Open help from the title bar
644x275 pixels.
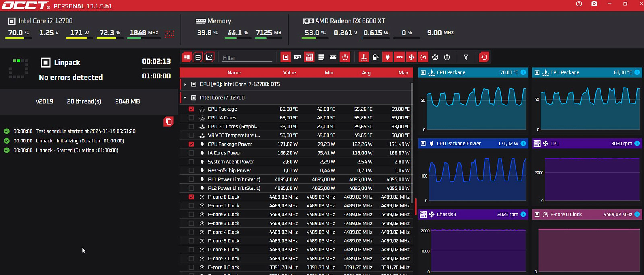point(579,4)
